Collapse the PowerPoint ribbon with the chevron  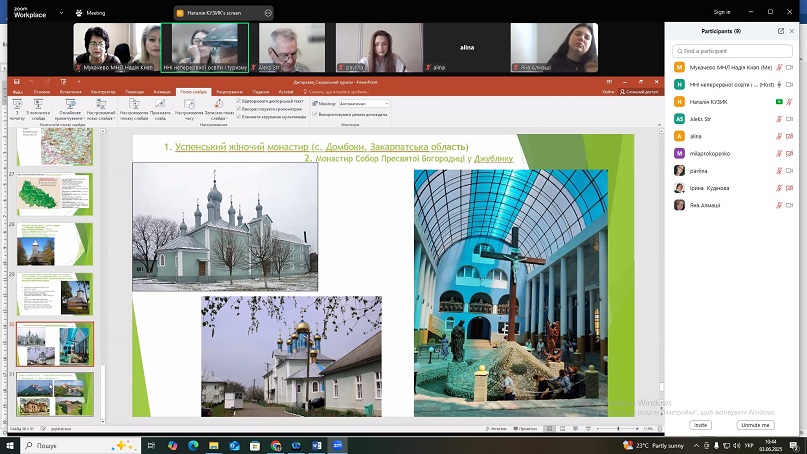coord(659,125)
